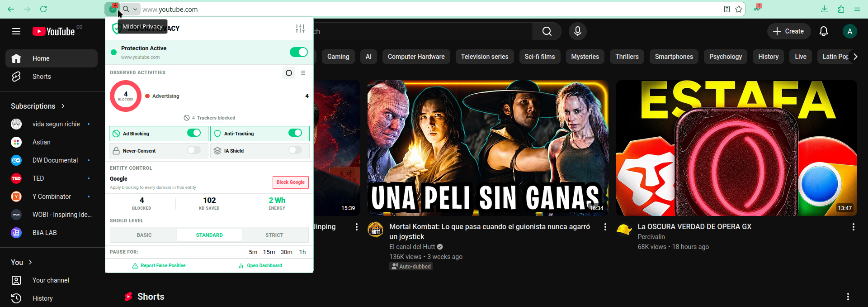
Task: Pause protection for 15m
Action: click(x=269, y=252)
